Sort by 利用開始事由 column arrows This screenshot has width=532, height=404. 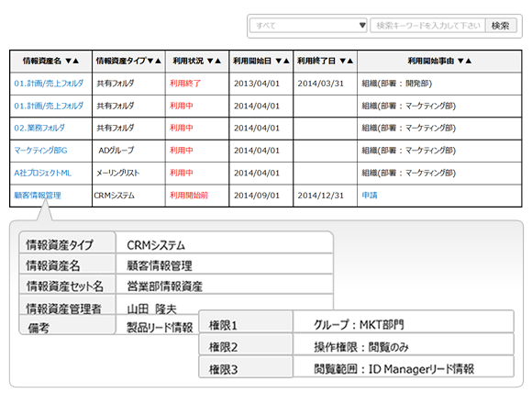click(464, 61)
